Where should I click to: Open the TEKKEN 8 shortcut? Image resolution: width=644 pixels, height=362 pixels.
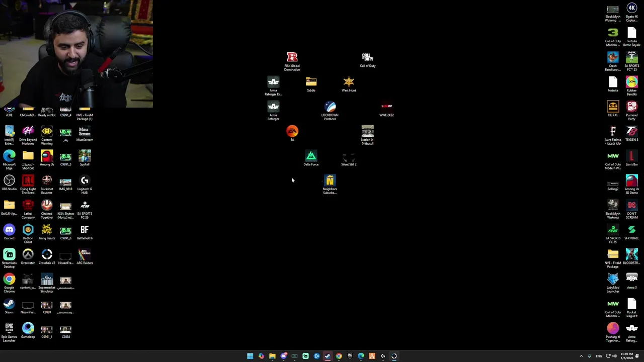631,134
